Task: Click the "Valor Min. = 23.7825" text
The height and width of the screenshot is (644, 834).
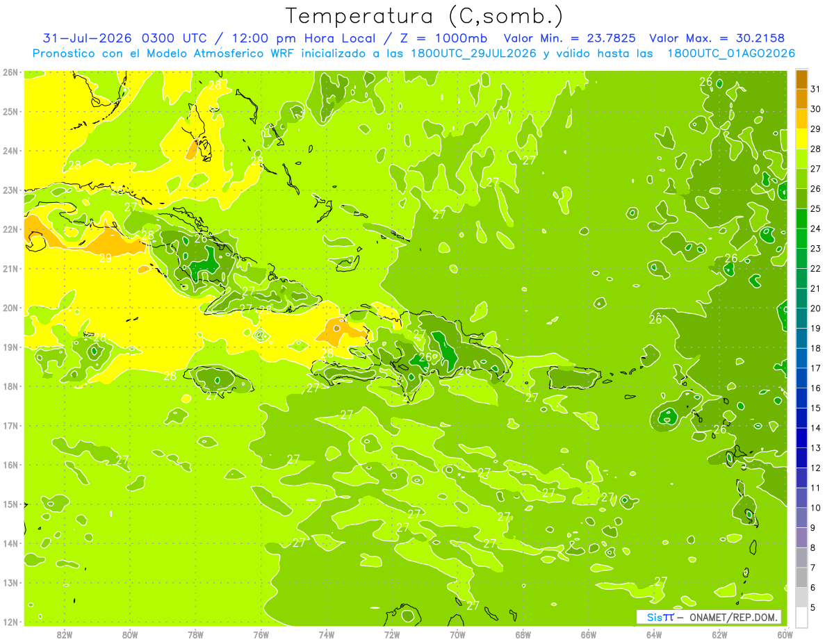Action: 570,38
